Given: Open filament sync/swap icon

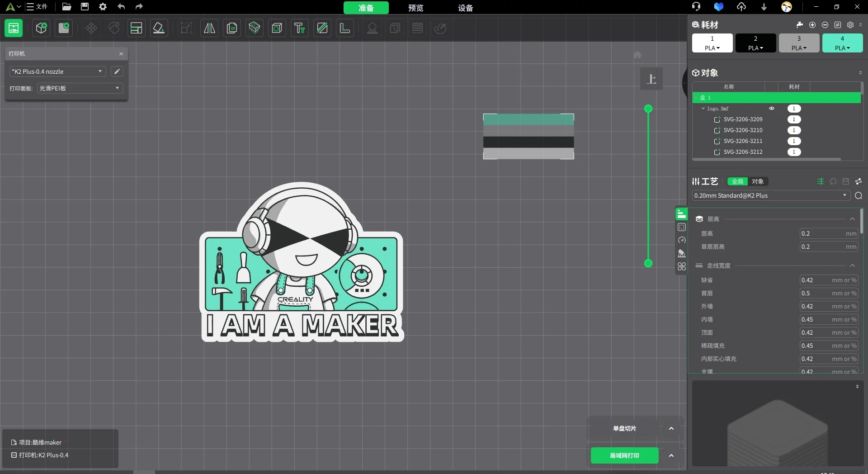Looking at the screenshot, I should (838, 25).
